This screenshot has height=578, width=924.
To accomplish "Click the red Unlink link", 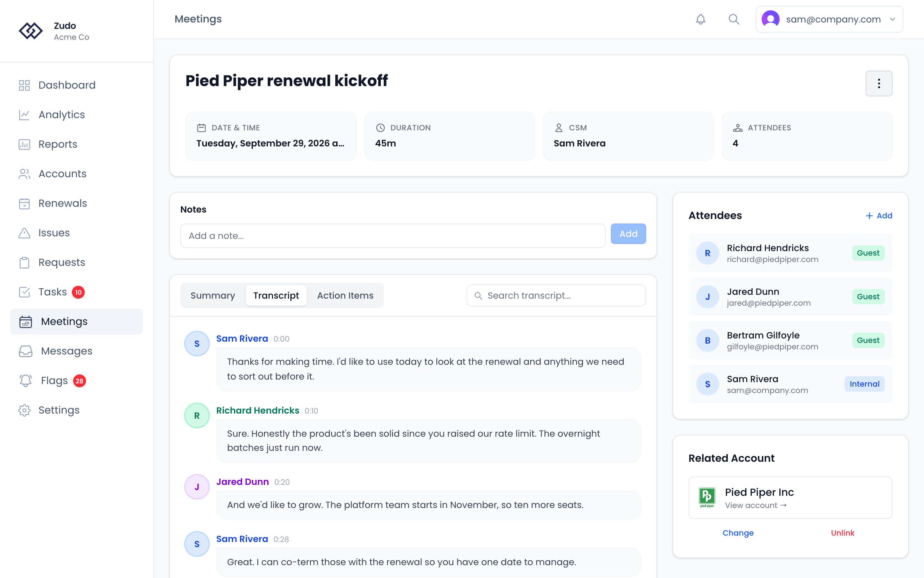I will (842, 533).
